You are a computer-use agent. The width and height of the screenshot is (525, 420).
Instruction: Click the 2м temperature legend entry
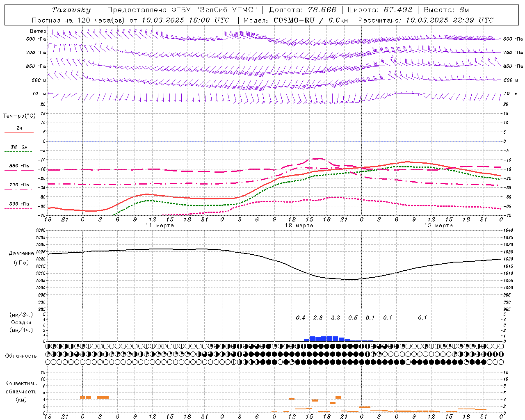[19, 128]
